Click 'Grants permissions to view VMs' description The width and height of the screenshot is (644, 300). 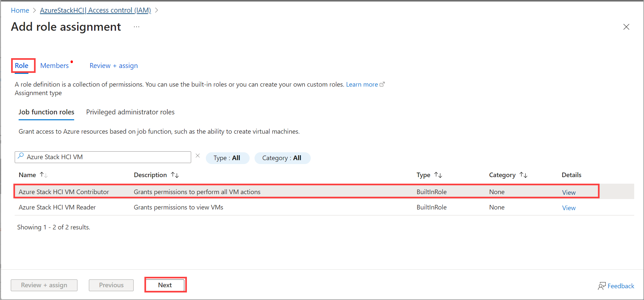pyautogui.click(x=178, y=207)
